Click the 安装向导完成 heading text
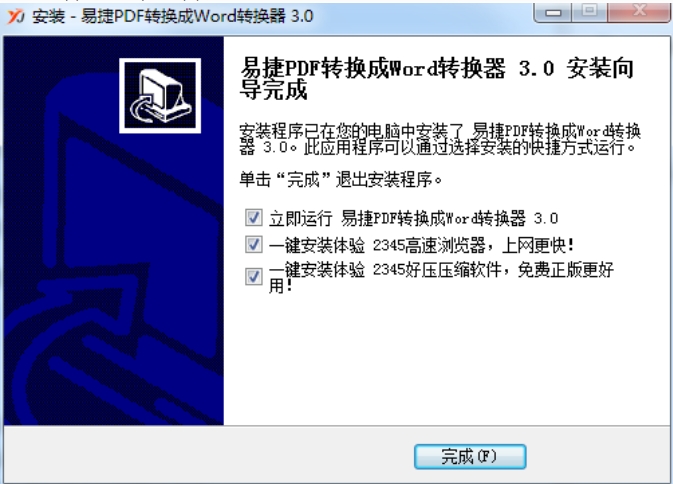Viewport: 673px width, 484px height. pyautogui.click(x=437, y=79)
